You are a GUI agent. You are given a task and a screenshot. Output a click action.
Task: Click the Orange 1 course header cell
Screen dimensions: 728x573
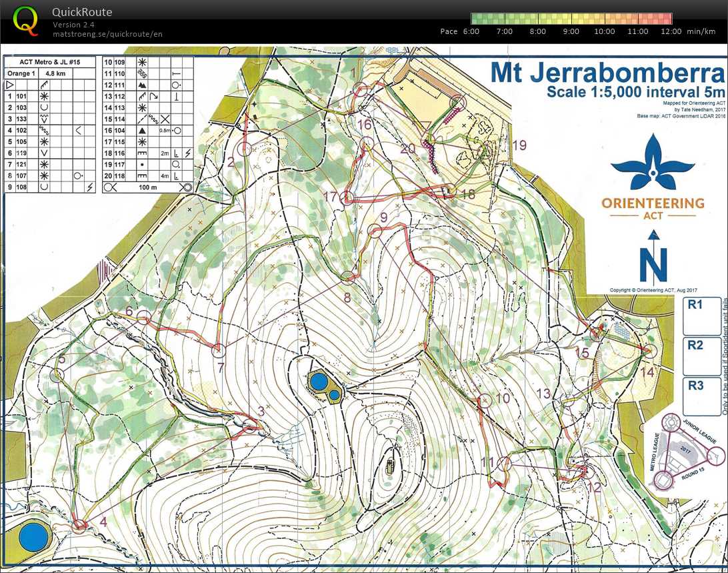(20, 73)
